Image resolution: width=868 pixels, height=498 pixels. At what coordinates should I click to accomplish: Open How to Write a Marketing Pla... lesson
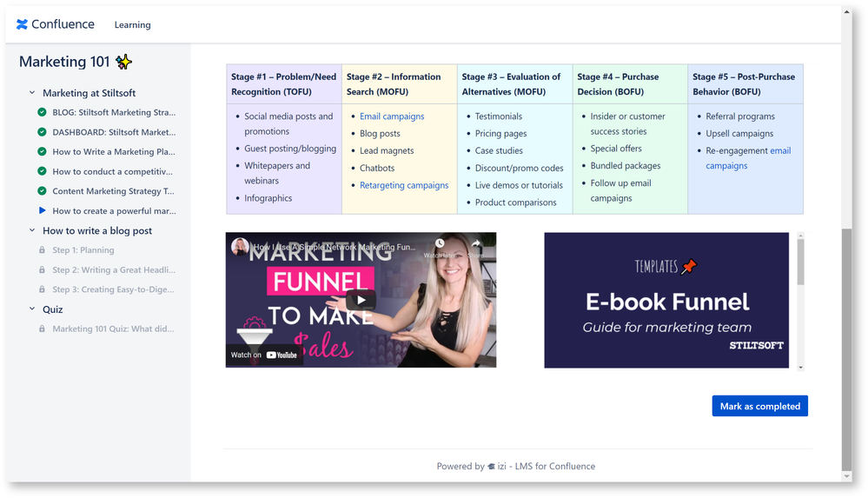click(x=114, y=152)
